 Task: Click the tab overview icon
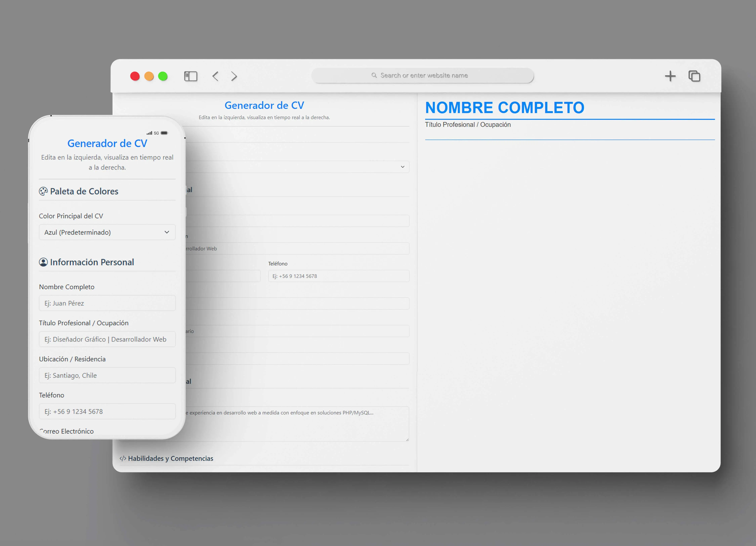click(694, 76)
